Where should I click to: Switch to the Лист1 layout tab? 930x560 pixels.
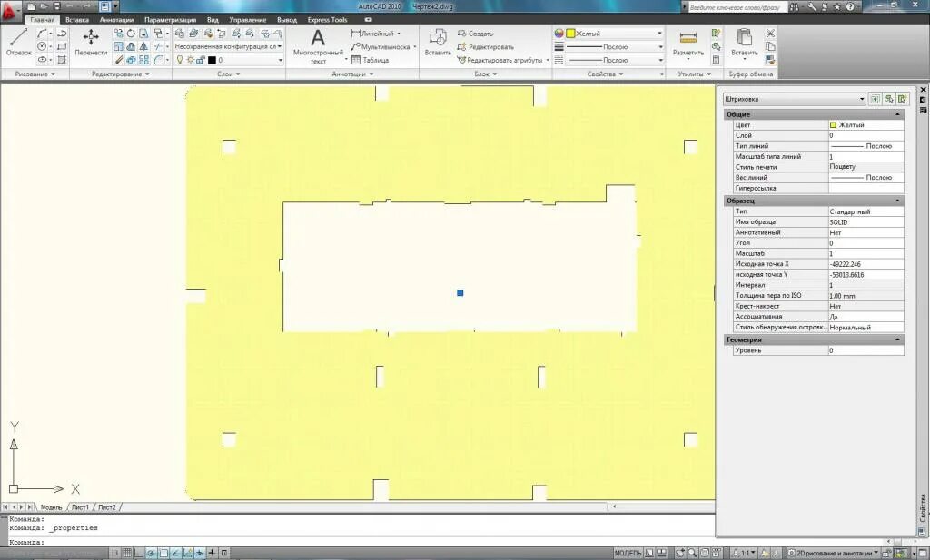(80, 507)
